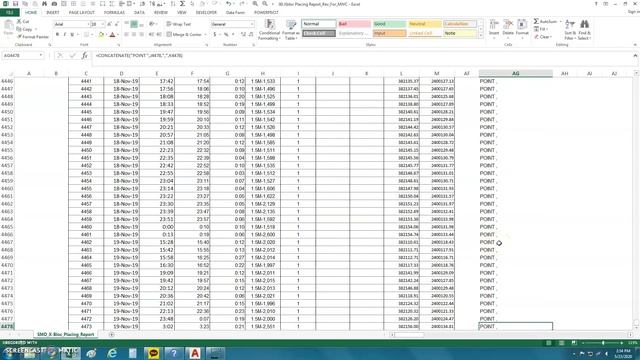The image size is (640, 360).
Task: Open the yellow KakaoTalk taskbar icon
Action: pyautogui.click(x=153, y=353)
